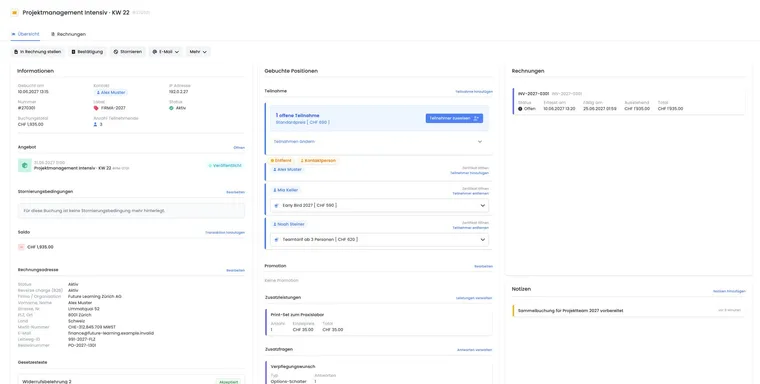Click Transaktion hinzufügen in Saldo section

click(x=225, y=233)
